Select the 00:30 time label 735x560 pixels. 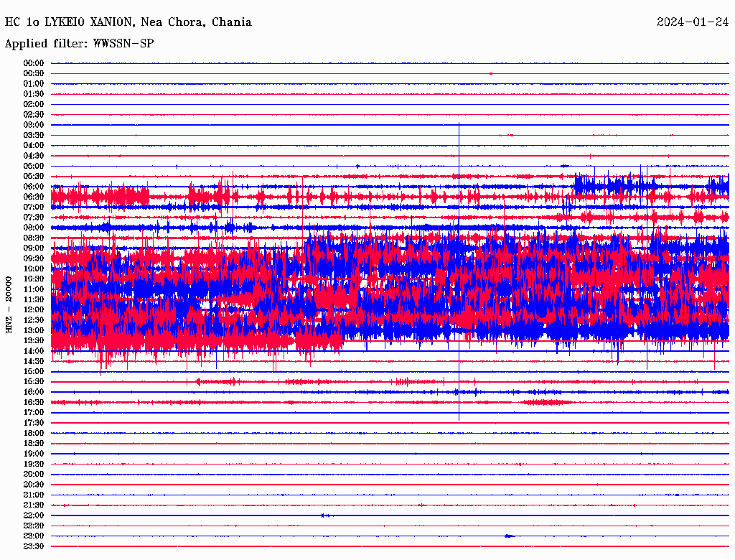point(34,74)
